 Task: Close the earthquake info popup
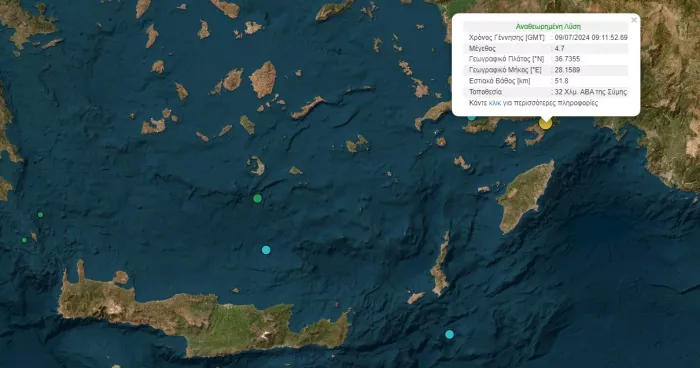633,20
